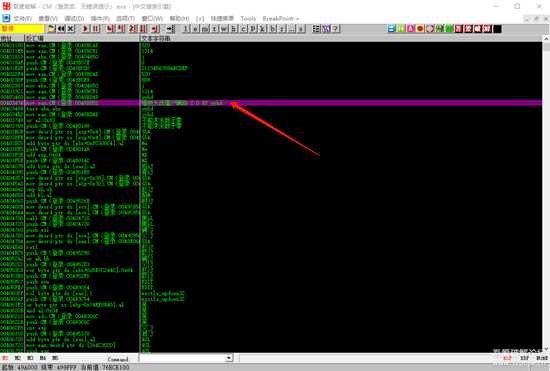
Task: Expand the Command bar dropdown arrow
Action: tap(229, 358)
